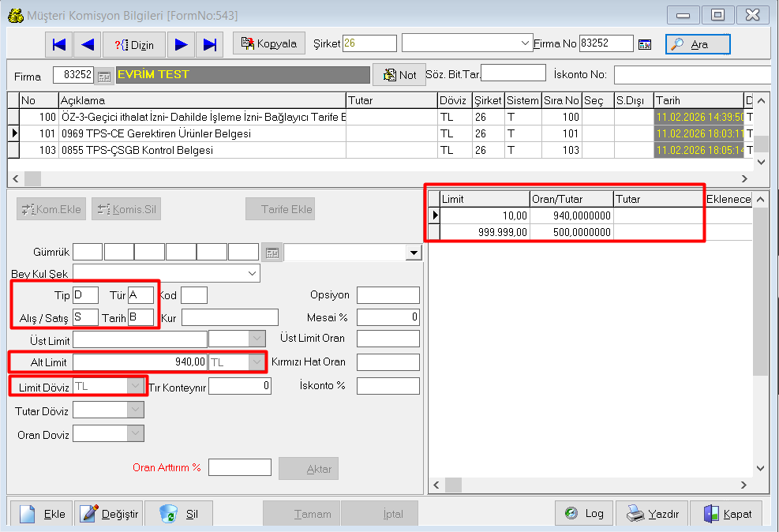Open the Log viewer

click(583, 513)
